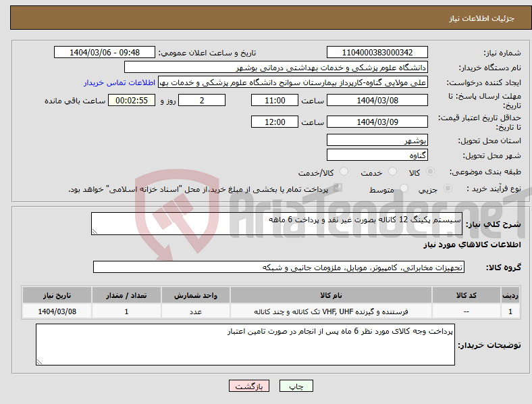Screen dimensions: 532x404
Task: Click the need date cell 1404/03/08
Action: [x=57, y=311]
